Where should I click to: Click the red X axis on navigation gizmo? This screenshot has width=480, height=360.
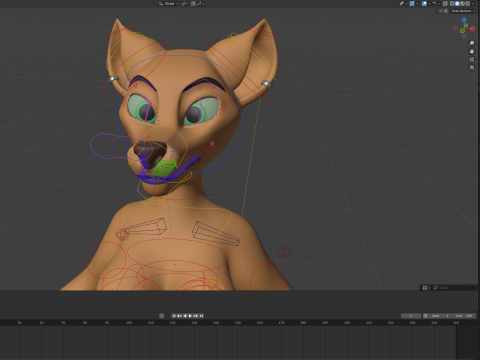[473, 29]
